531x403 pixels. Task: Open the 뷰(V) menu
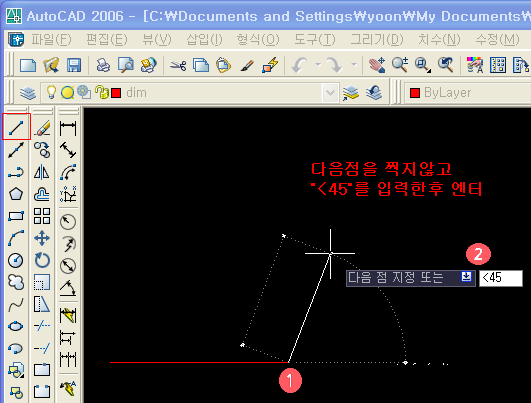click(x=156, y=40)
